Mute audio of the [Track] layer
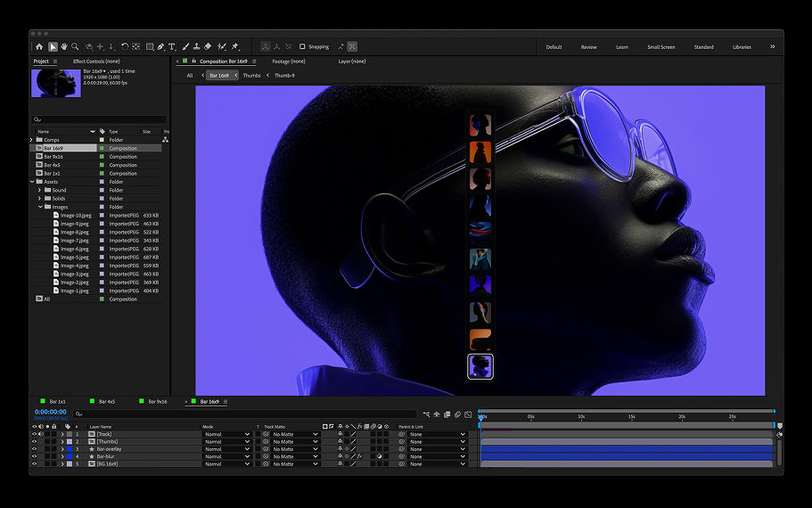The width and height of the screenshot is (812, 508). click(x=41, y=434)
